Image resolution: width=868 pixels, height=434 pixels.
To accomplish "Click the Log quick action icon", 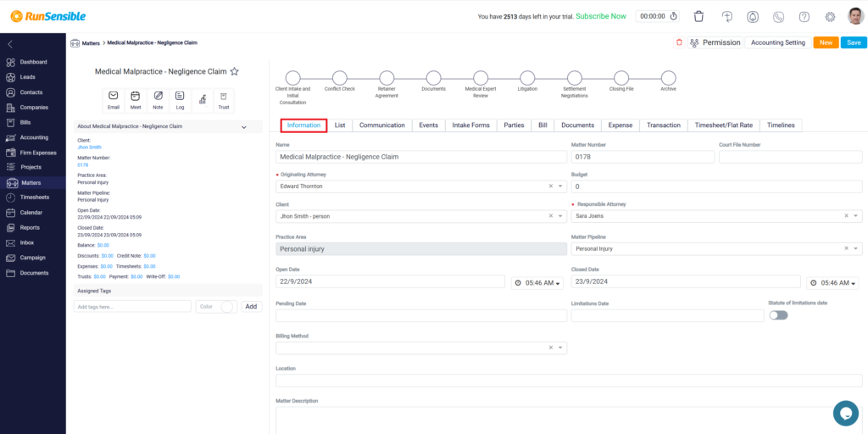I will (180, 100).
